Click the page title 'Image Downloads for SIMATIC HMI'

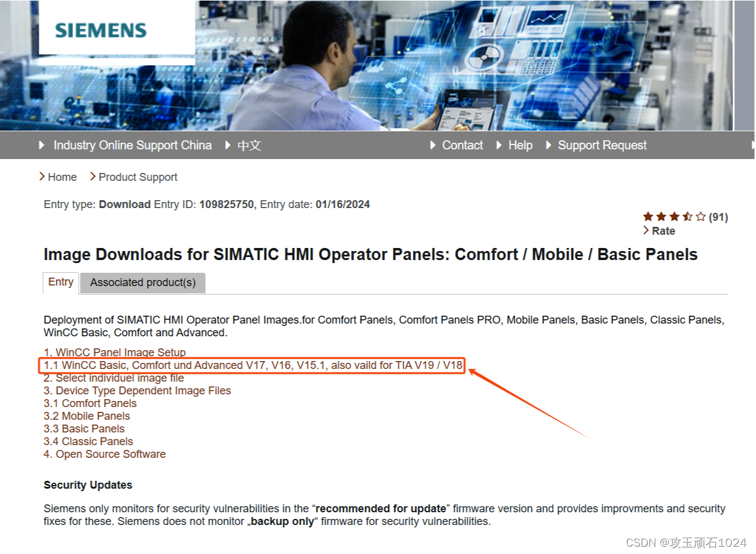coord(370,255)
